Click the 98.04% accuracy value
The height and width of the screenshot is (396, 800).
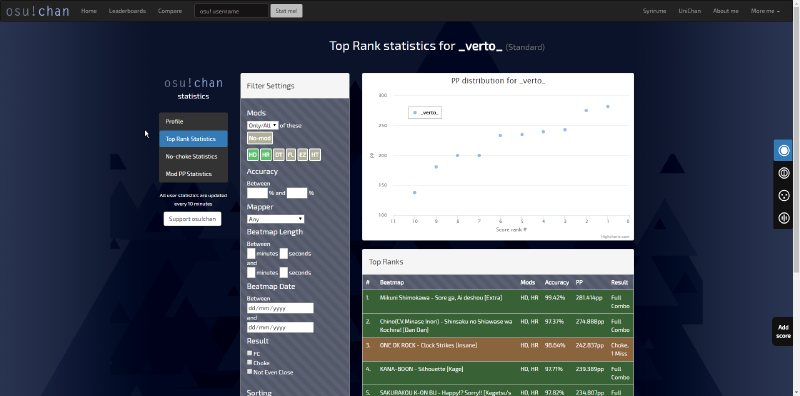pos(555,345)
